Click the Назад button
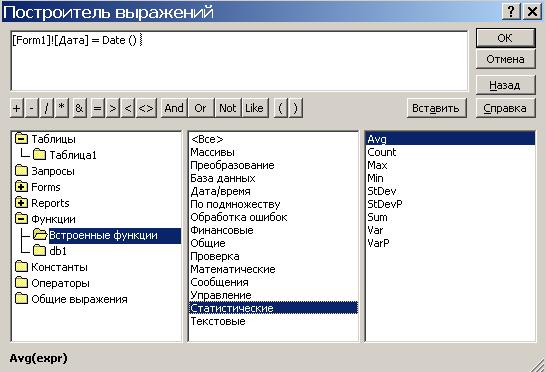Viewport: 546px width, 372px height. (505, 85)
